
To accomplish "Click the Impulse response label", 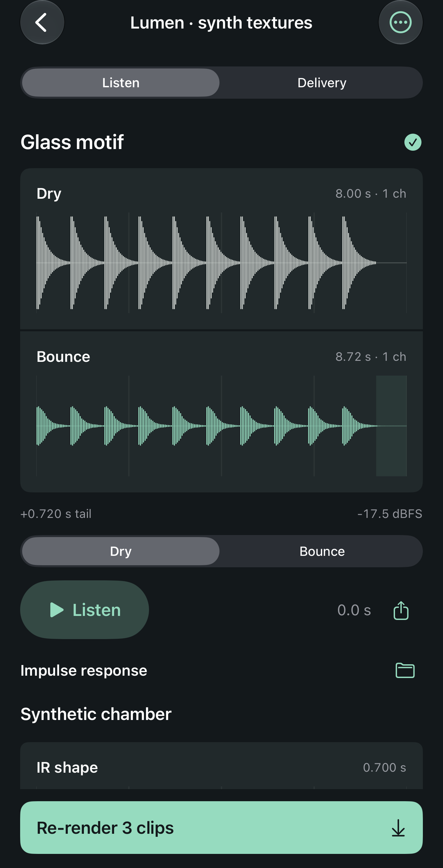I will click(x=84, y=670).
